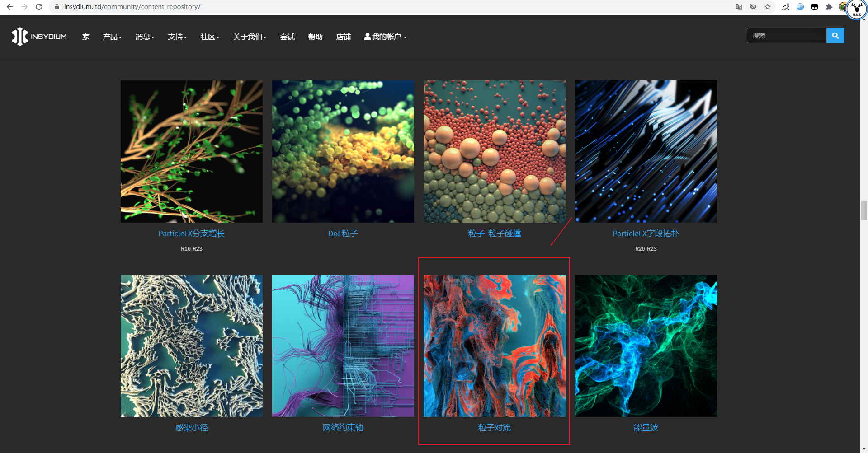Expand the 社区 dropdown menu
Viewport: 868px width, 453px height.
[x=210, y=37]
